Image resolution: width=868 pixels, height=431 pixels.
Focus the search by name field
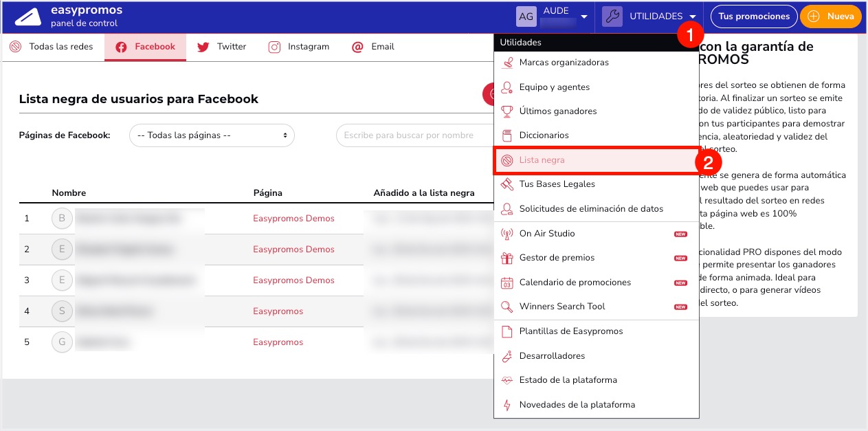[415, 135]
